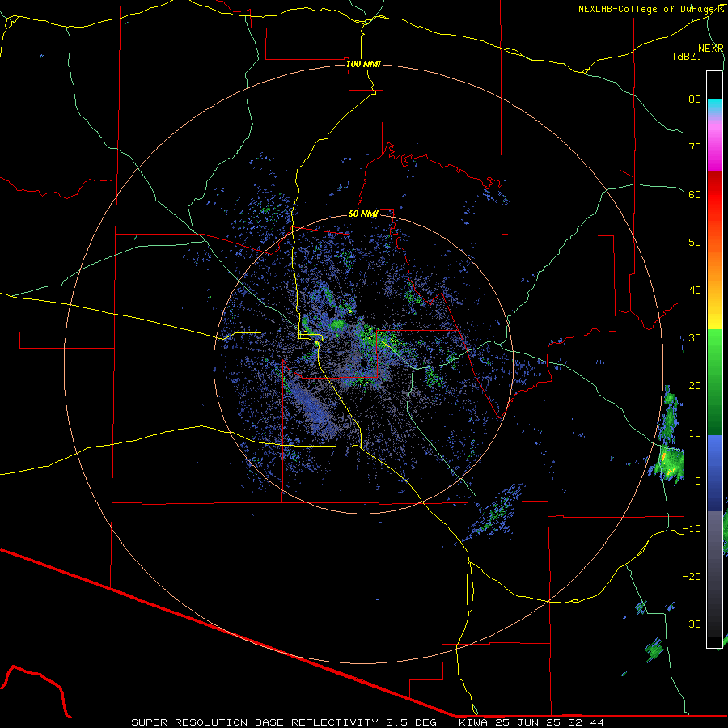
Task: Click the -30 dBZ scale value
Action: tap(692, 624)
